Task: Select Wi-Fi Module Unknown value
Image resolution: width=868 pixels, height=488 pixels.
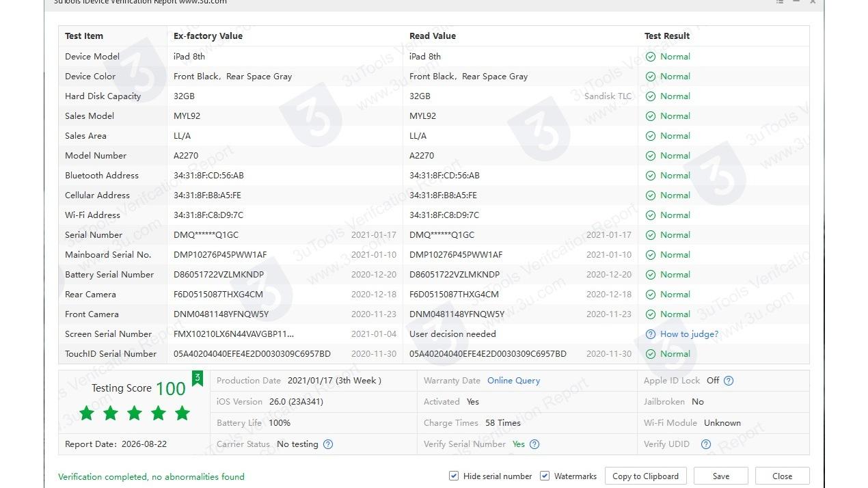Action: pos(722,423)
